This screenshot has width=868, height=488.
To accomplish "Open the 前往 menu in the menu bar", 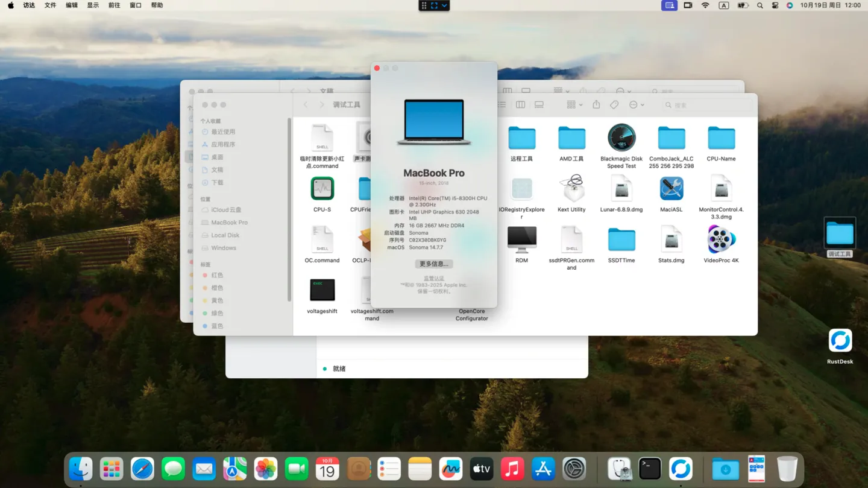I will (114, 5).
